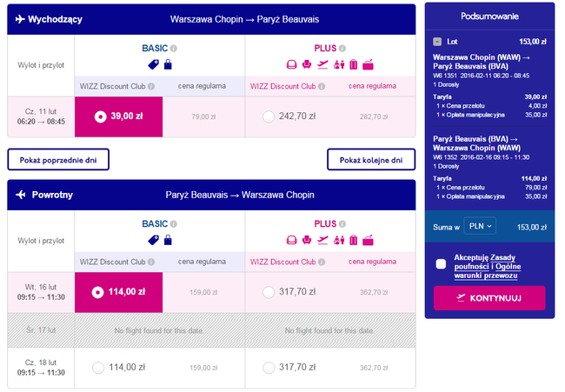Click the price tag icon under outbound BASIC
This screenshot has height=392, width=565.
154,64
